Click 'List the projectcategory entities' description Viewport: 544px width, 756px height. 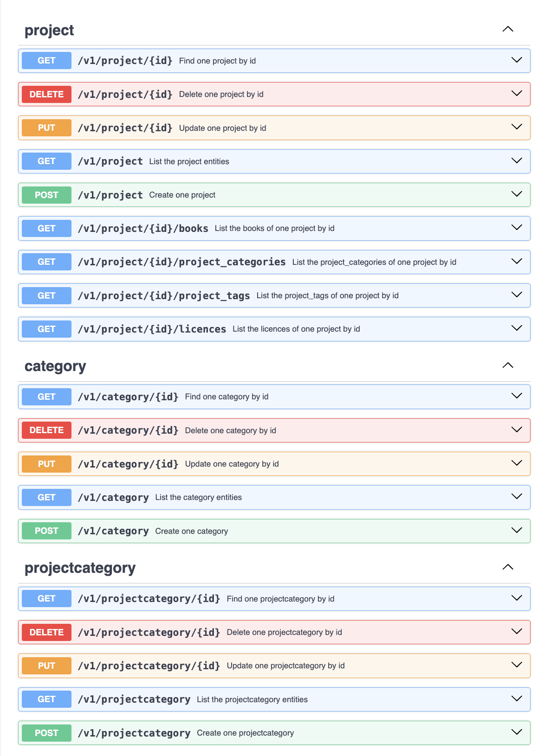pos(253,699)
